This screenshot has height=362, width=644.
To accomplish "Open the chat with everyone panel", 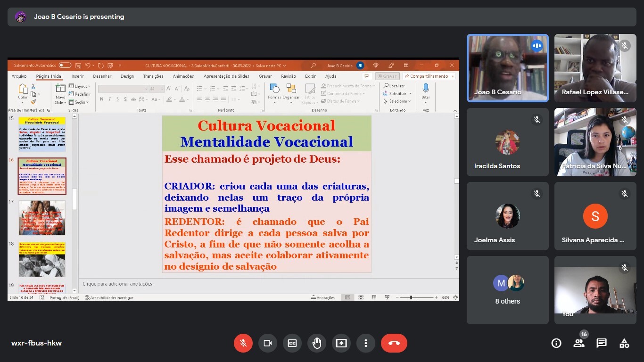I will coord(602,343).
